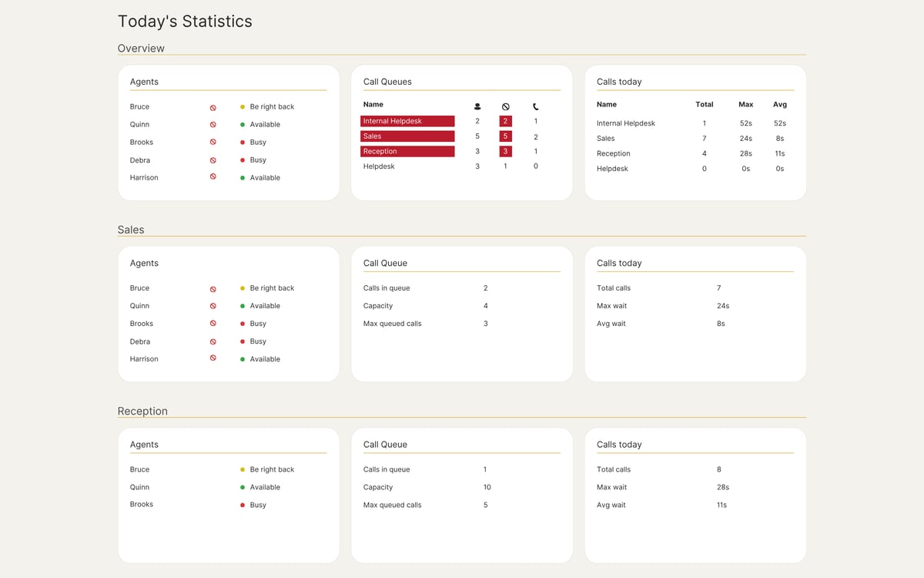Screen dimensions: 924x578
Task: Click Max queued calls value 5 in Reception
Action: (486, 505)
